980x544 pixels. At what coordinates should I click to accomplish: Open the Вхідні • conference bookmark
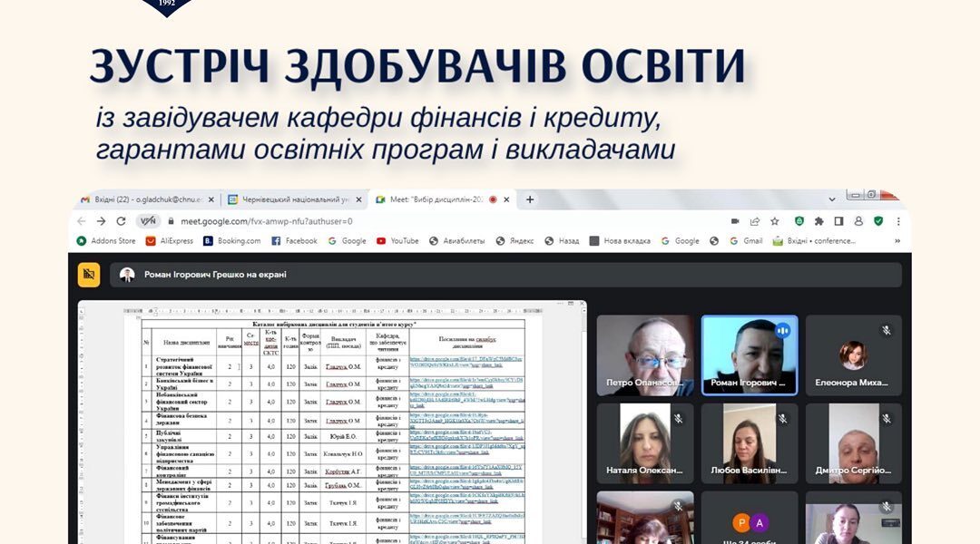(814, 240)
